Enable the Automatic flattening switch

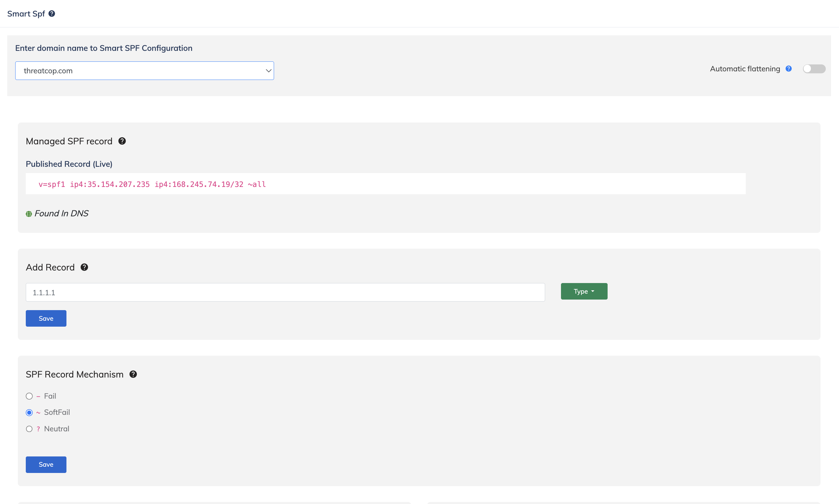tap(814, 69)
